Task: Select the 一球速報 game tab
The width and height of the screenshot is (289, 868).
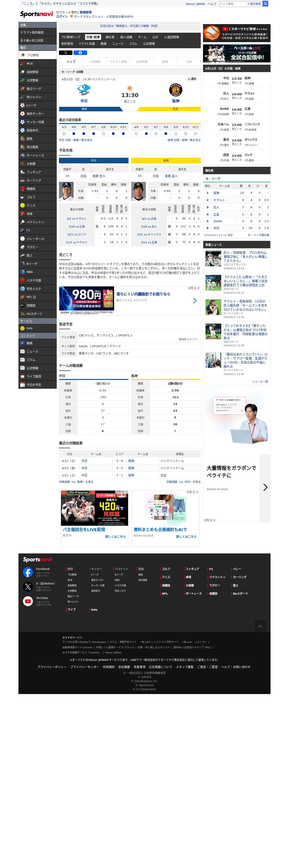Action: click(95, 62)
